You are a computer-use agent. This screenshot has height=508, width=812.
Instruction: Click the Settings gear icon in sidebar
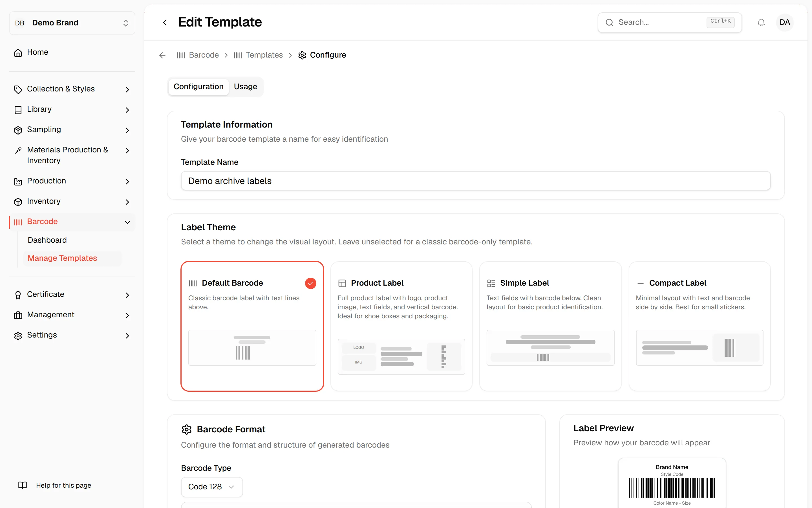pos(18,336)
